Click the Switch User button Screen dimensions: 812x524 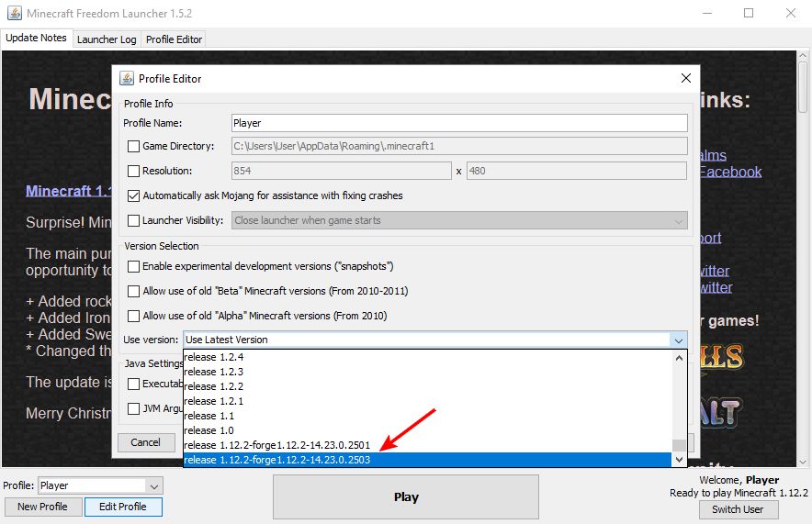tap(738, 509)
